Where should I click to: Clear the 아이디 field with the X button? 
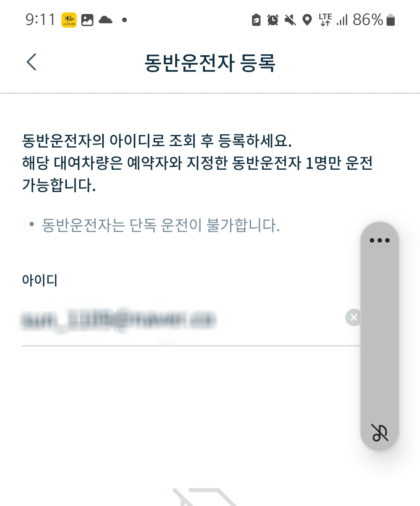(x=353, y=317)
